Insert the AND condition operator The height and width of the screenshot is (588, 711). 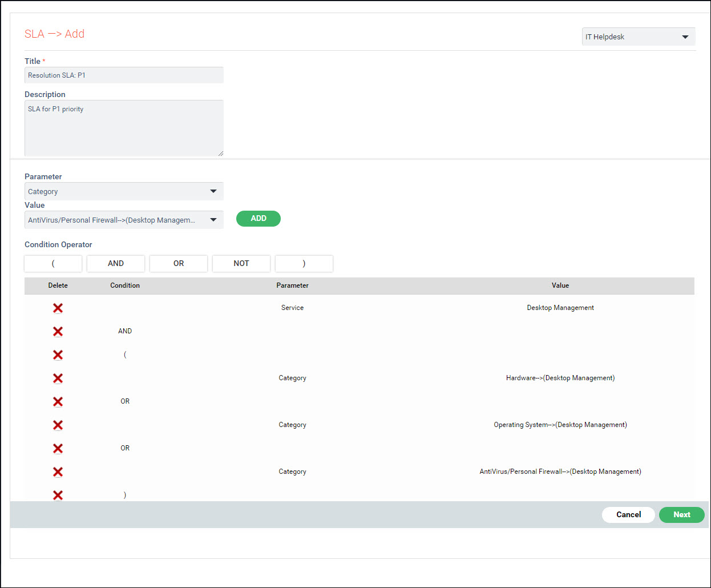116,263
